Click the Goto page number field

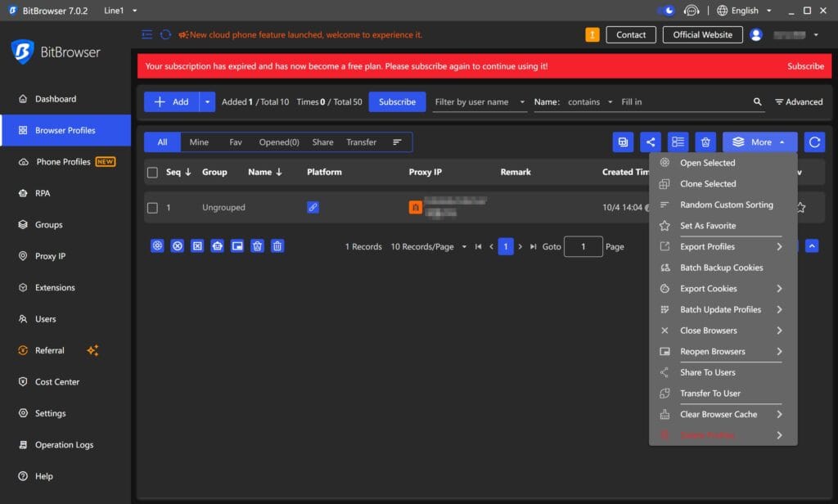pos(583,246)
